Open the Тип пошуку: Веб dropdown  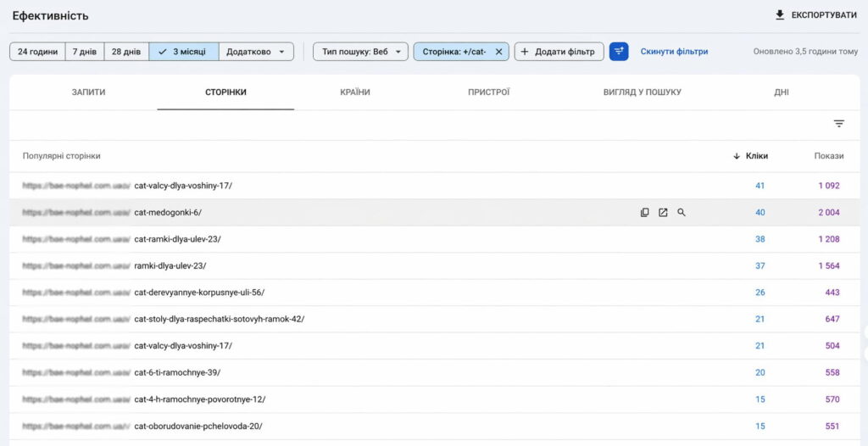pyautogui.click(x=360, y=52)
